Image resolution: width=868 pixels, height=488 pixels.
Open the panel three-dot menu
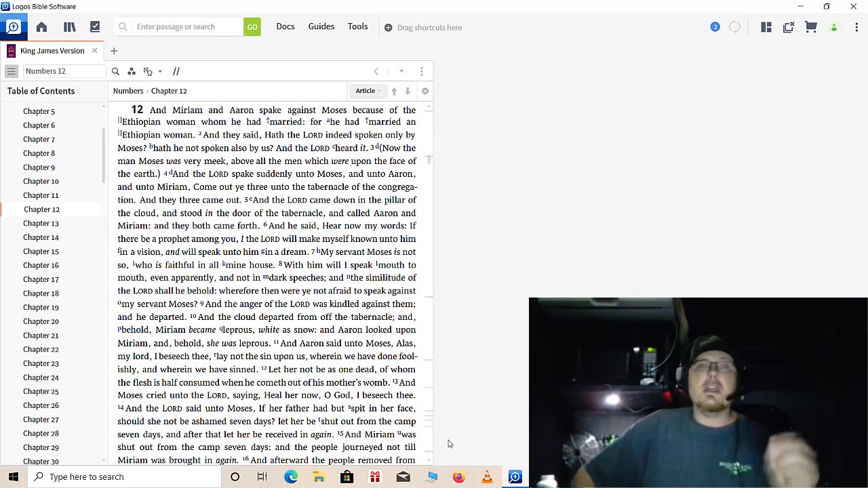(x=422, y=71)
